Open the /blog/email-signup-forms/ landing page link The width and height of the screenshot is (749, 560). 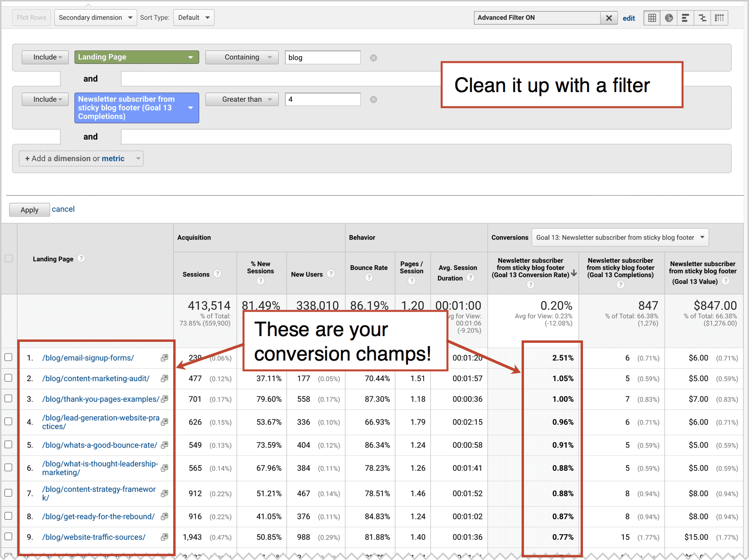click(88, 358)
